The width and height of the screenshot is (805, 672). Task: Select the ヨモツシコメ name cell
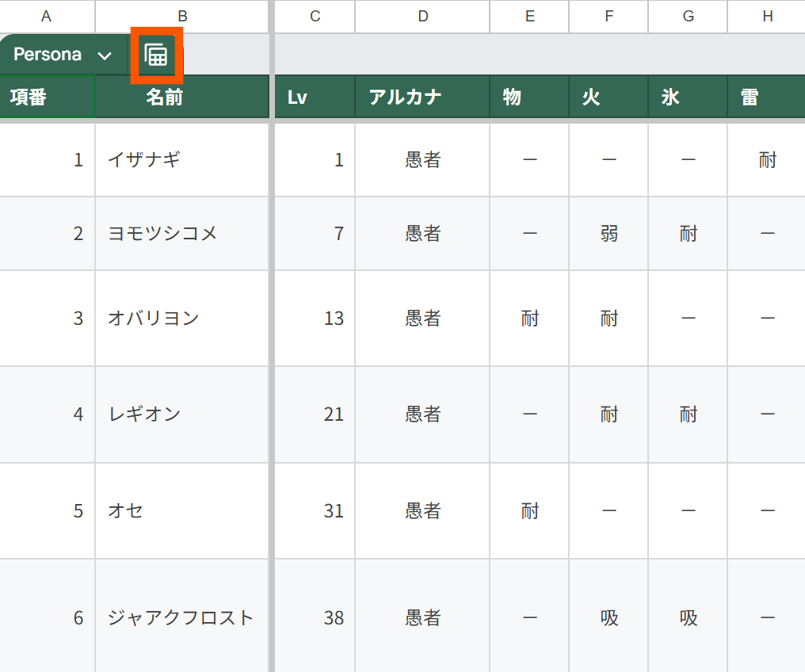pyautogui.click(x=182, y=234)
